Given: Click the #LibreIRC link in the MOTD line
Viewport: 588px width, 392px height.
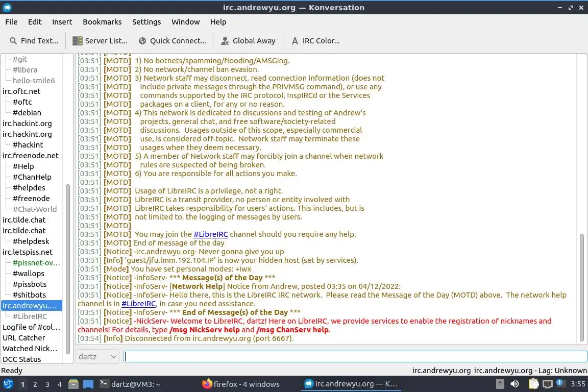Looking at the screenshot, I should (x=210, y=234).
